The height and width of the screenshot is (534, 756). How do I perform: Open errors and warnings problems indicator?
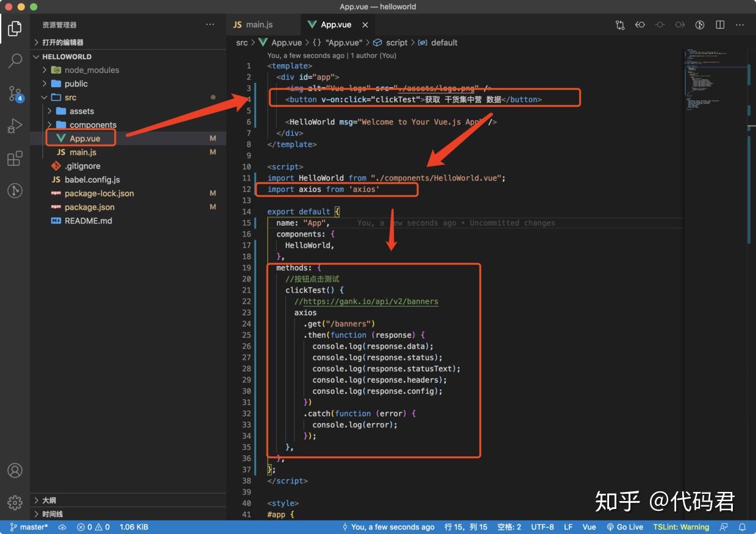(93, 527)
